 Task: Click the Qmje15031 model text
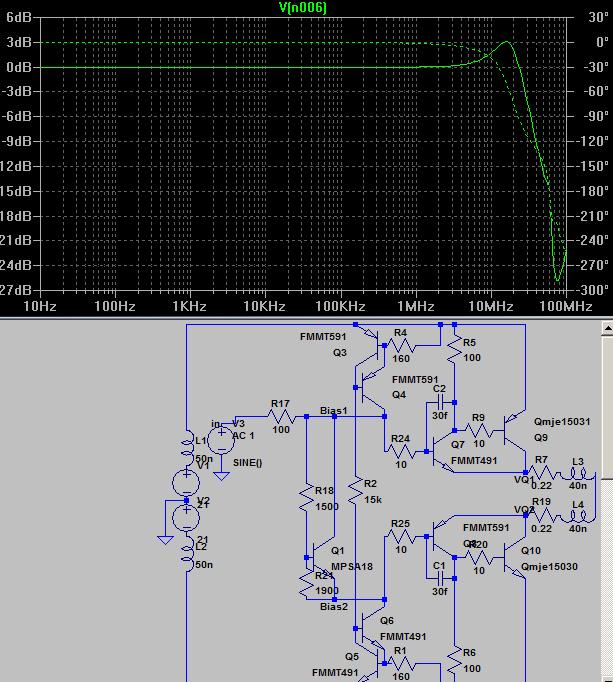(562, 421)
